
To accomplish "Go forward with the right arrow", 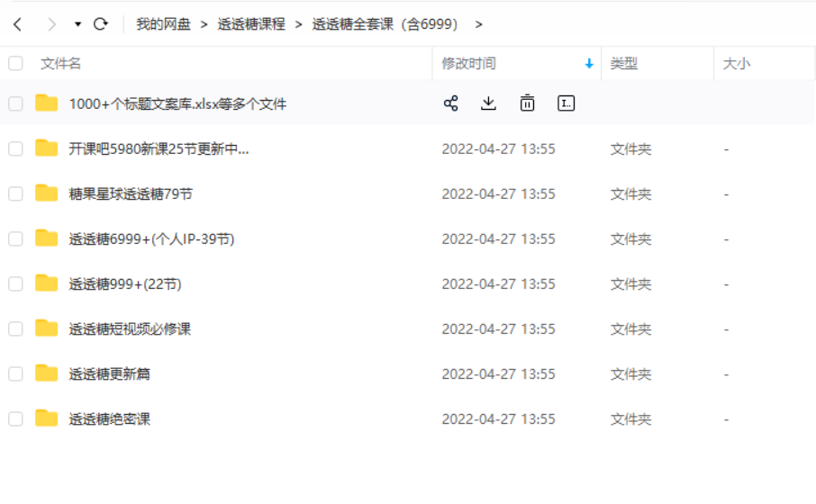I will point(51,24).
